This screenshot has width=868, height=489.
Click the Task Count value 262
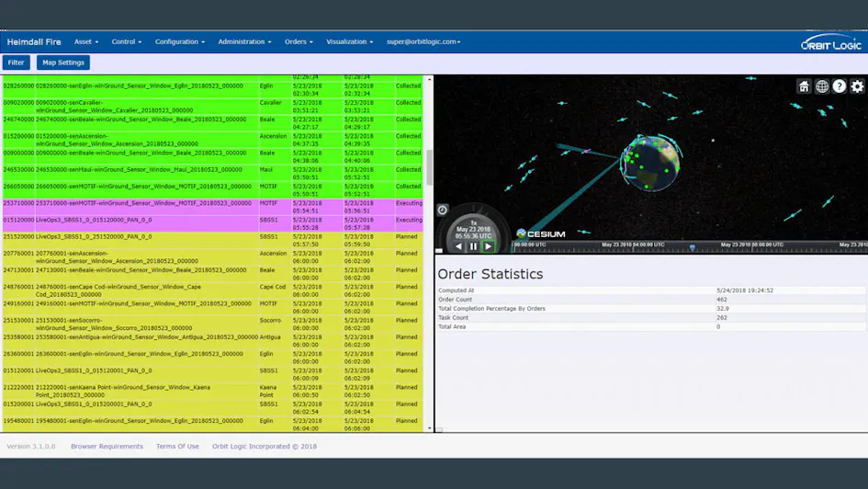722,318
